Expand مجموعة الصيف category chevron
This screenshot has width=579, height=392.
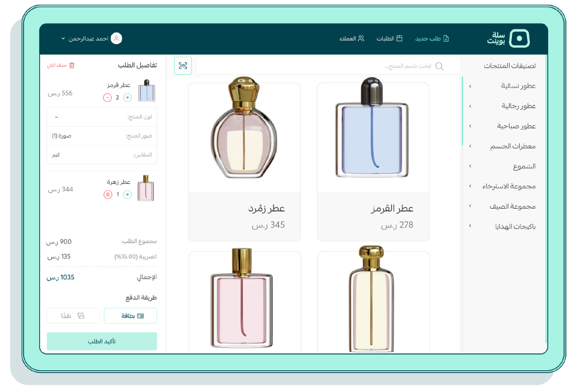(470, 206)
